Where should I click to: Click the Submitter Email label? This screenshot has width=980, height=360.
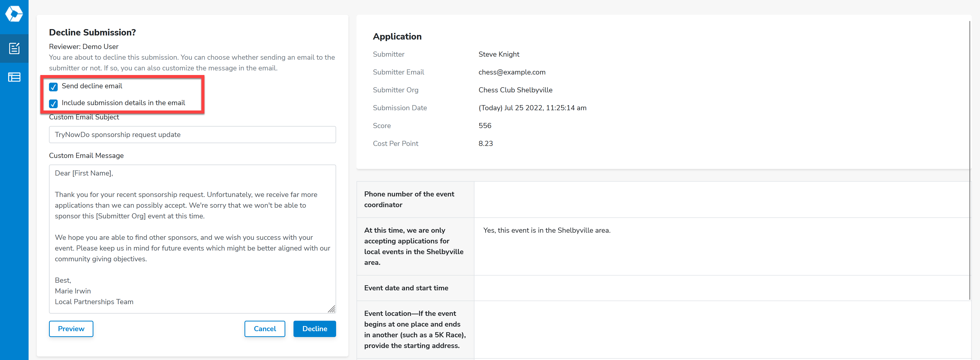398,72
